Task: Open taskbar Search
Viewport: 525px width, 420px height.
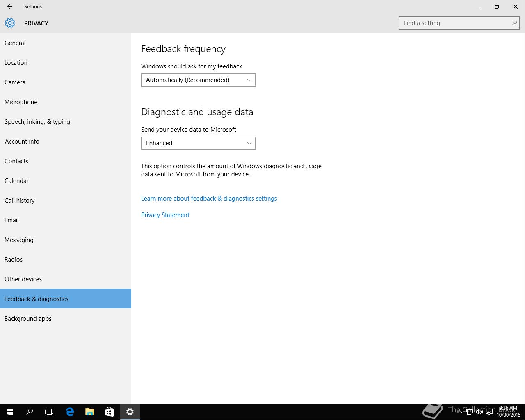Action: [30, 412]
